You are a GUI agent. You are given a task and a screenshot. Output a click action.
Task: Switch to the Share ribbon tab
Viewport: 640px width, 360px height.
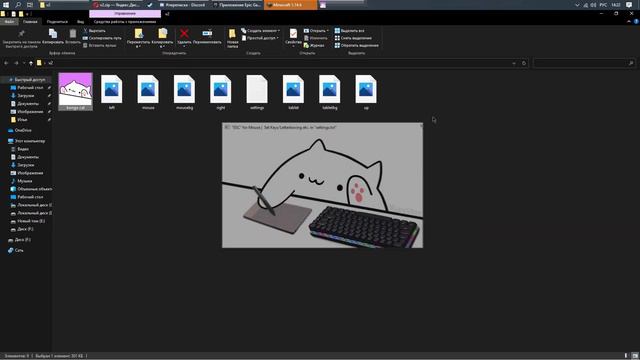(57, 22)
